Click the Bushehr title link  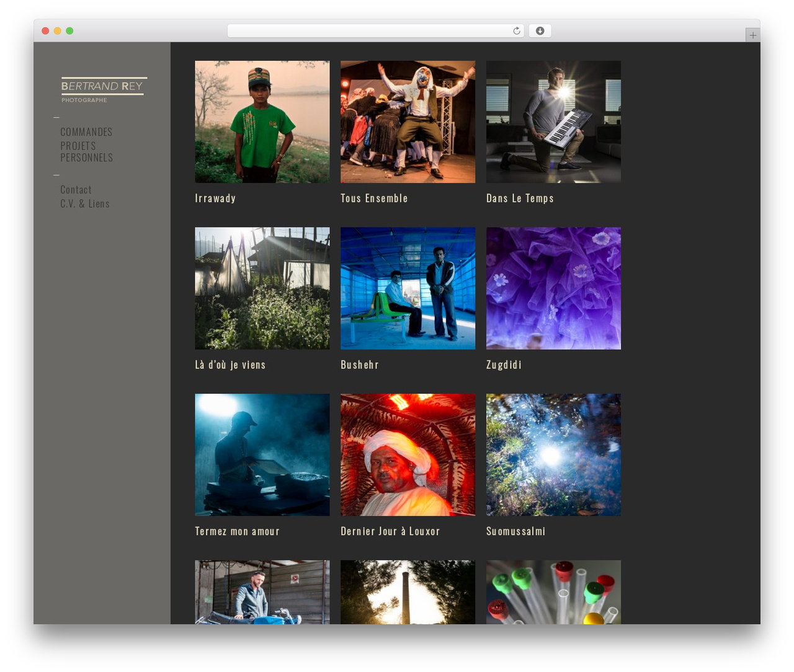[x=360, y=365]
